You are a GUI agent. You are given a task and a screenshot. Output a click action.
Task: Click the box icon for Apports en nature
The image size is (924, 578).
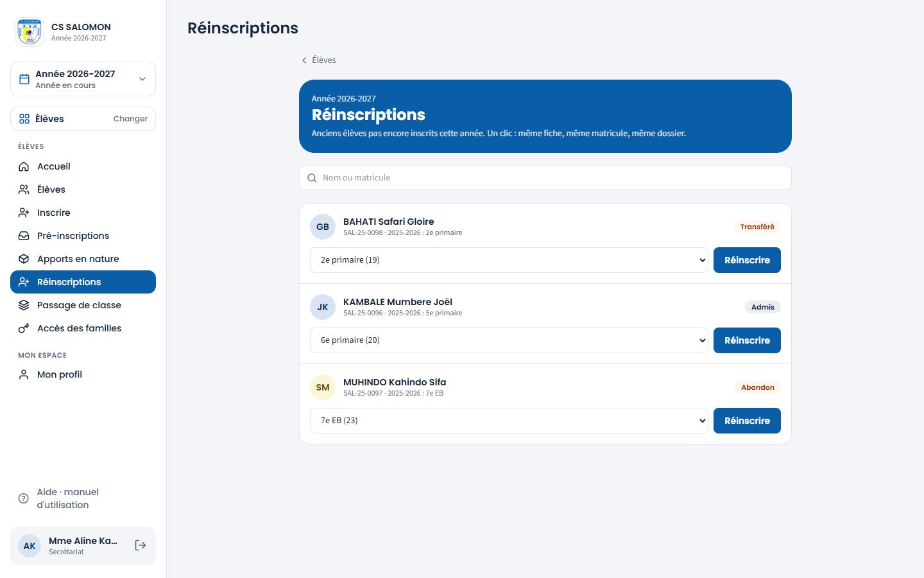point(24,259)
